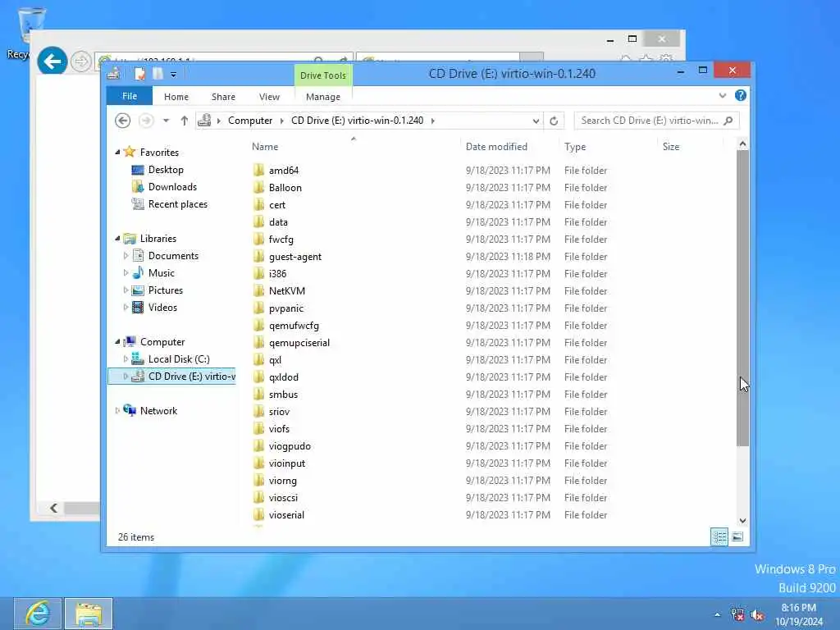This screenshot has width=840, height=630.
Task: Select the smbus folder name
Action: click(283, 395)
